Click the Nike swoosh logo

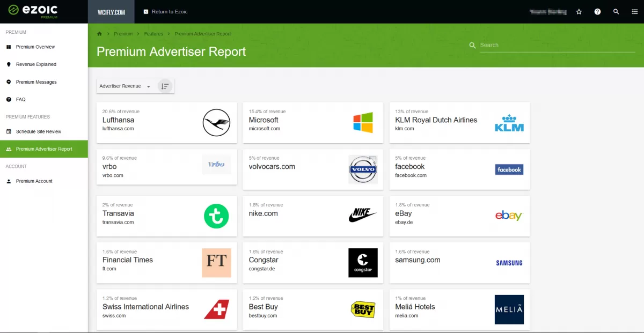coord(363,216)
